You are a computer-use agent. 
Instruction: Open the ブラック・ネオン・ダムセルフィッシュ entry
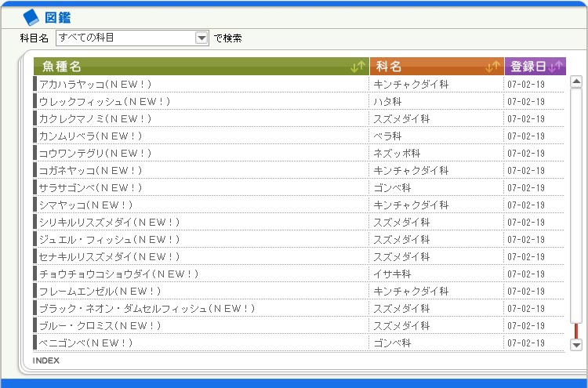coord(147,308)
